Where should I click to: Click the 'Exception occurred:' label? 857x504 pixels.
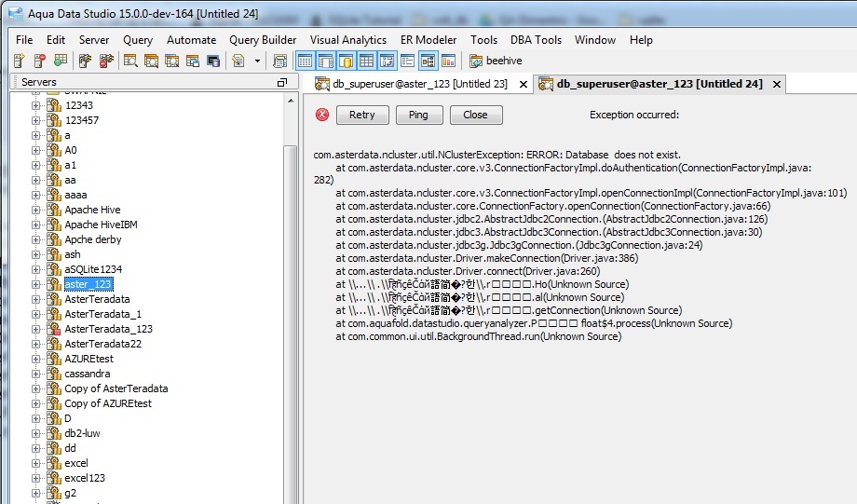click(634, 115)
